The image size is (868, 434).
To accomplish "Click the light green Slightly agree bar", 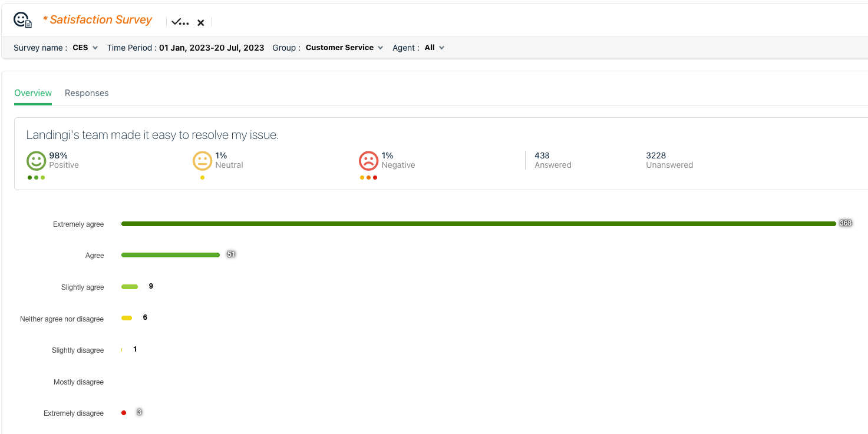I will 130,287.
